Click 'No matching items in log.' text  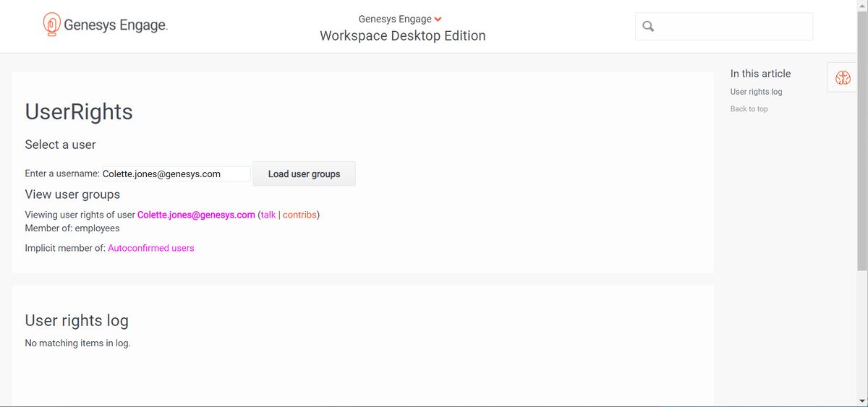tap(77, 343)
